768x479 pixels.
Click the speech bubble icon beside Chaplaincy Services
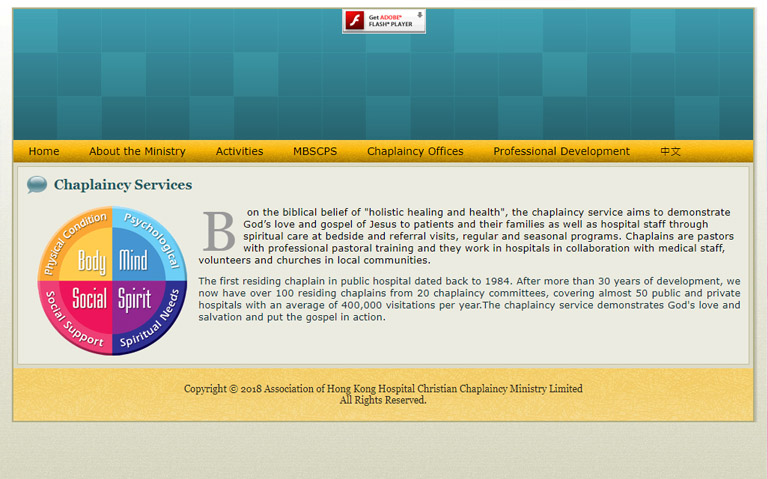pyautogui.click(x=37, y=185)
